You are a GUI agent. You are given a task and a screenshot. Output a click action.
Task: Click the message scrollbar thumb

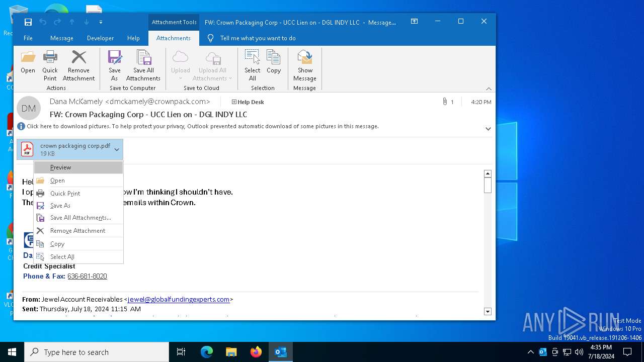point(488,186)
